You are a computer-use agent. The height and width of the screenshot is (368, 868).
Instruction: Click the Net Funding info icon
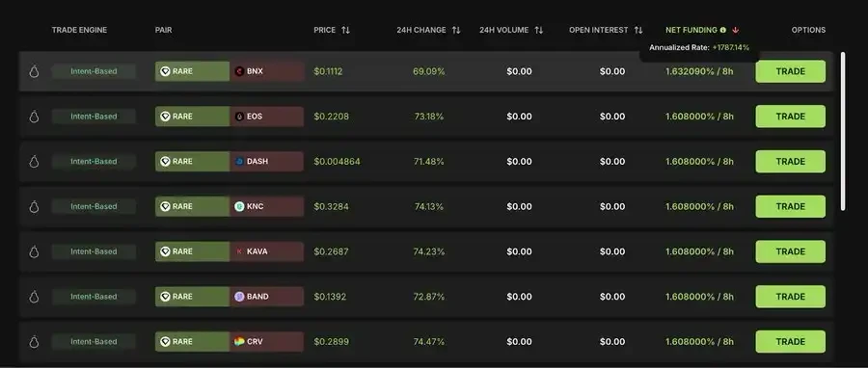(723, 31)
